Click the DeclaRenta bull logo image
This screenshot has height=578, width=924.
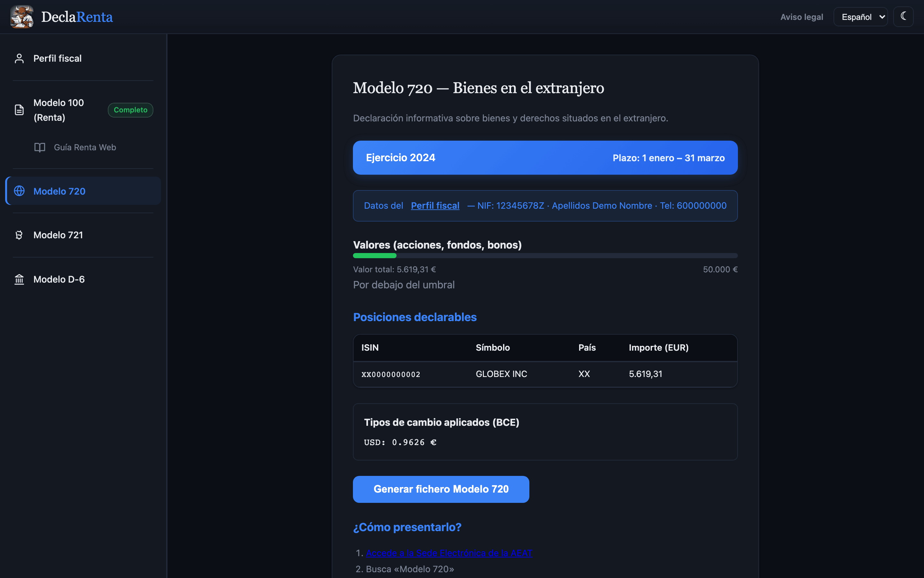22,17
